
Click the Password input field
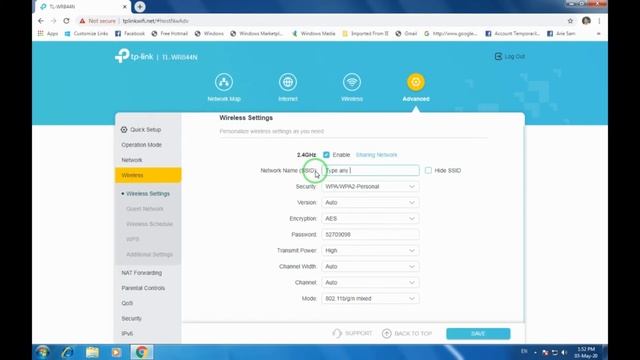[x=370, y=234]
